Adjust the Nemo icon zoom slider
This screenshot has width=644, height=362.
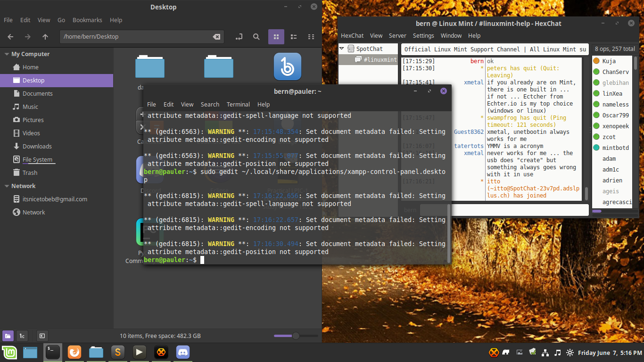(x=296, y=336)
